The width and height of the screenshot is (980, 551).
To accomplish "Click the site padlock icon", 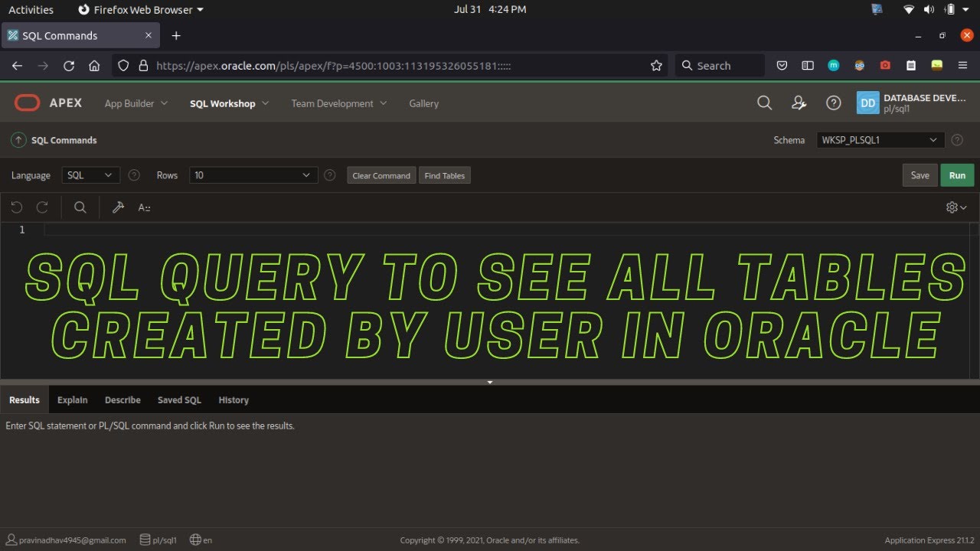I will [x=142, y=66].
